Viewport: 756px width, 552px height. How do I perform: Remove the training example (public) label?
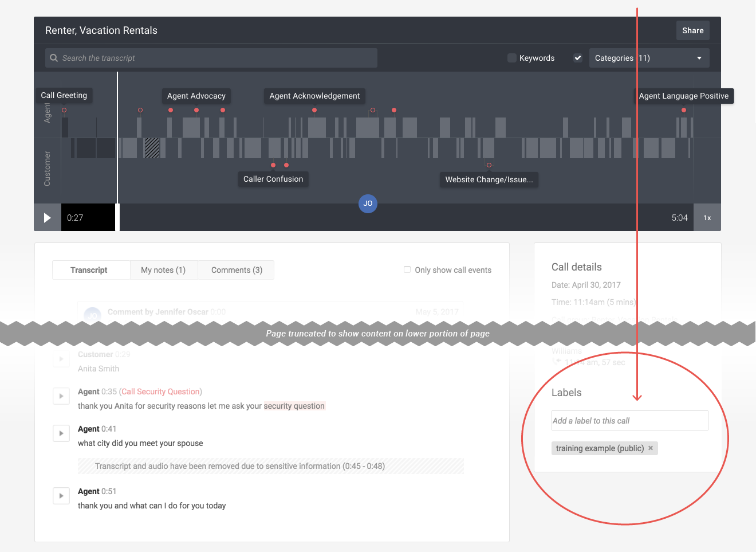pos(650,448)
